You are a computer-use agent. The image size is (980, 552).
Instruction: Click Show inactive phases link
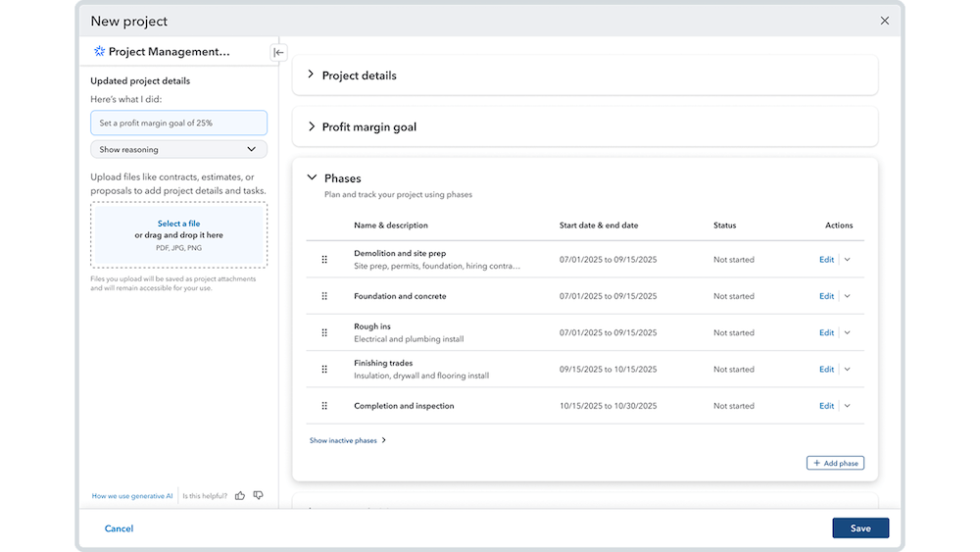pyautogui.click(x=348, y=441)
